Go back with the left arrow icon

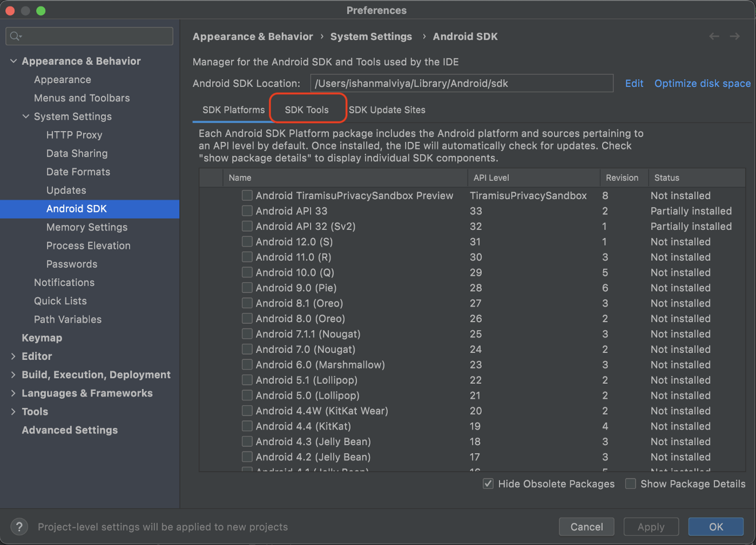[714, 36]
